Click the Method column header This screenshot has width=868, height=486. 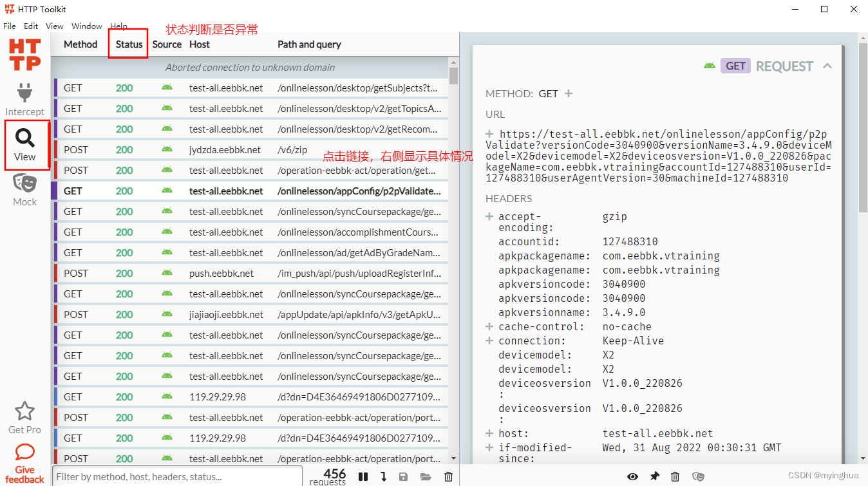[x=80, y=44]
